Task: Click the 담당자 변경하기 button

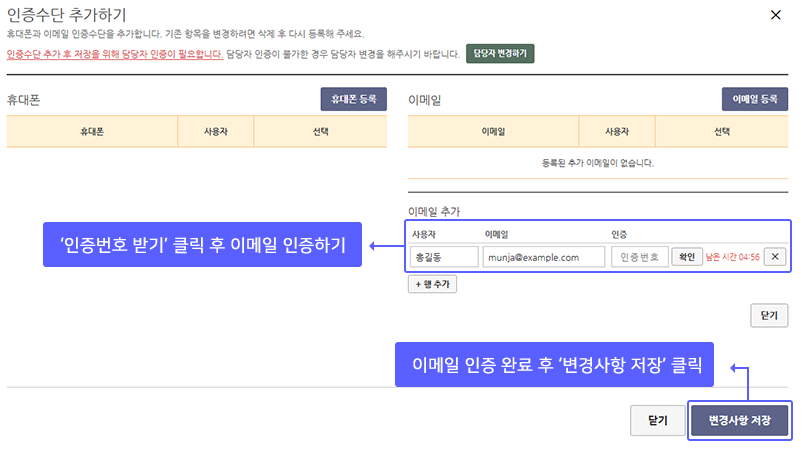Action: [500, 53]
